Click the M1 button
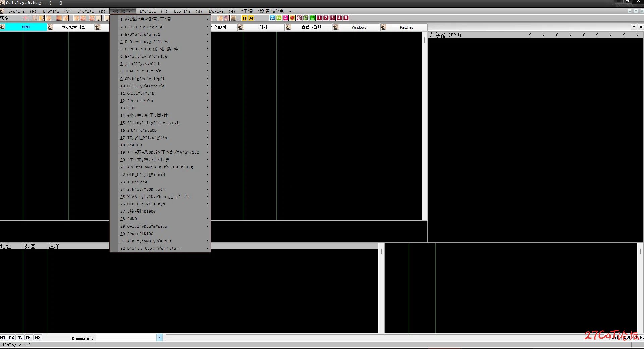This screenshot has width=644, height=349. (x=3, y=337)
